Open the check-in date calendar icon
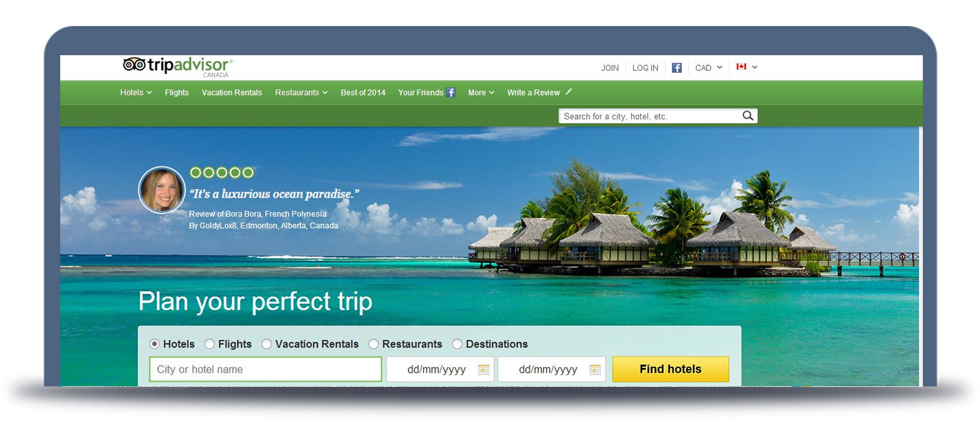 pyautogui.click(x=483, y=369)
